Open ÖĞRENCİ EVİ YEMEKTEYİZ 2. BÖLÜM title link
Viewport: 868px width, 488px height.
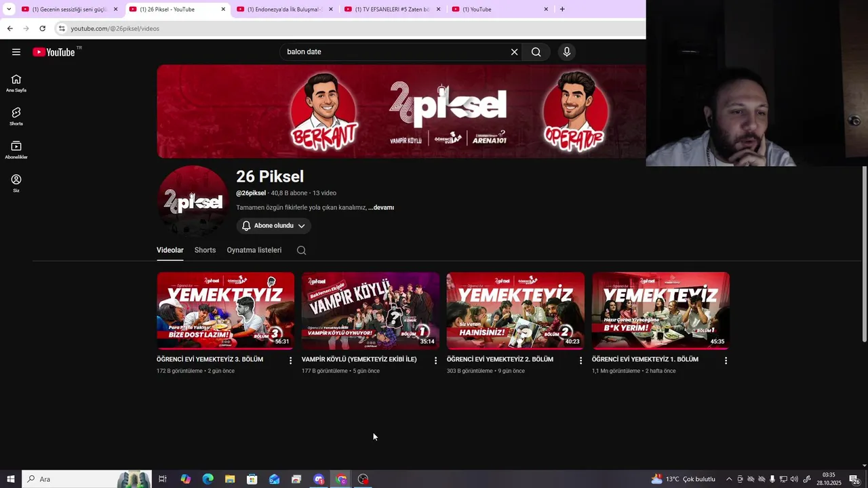500,359
